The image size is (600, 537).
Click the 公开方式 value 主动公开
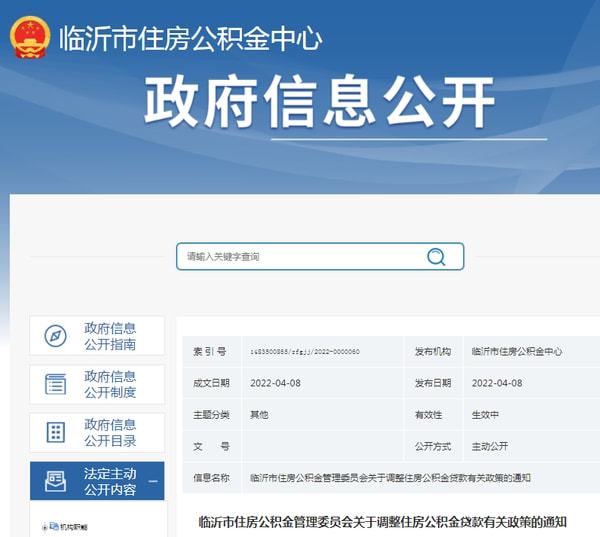tap(489, 446)
